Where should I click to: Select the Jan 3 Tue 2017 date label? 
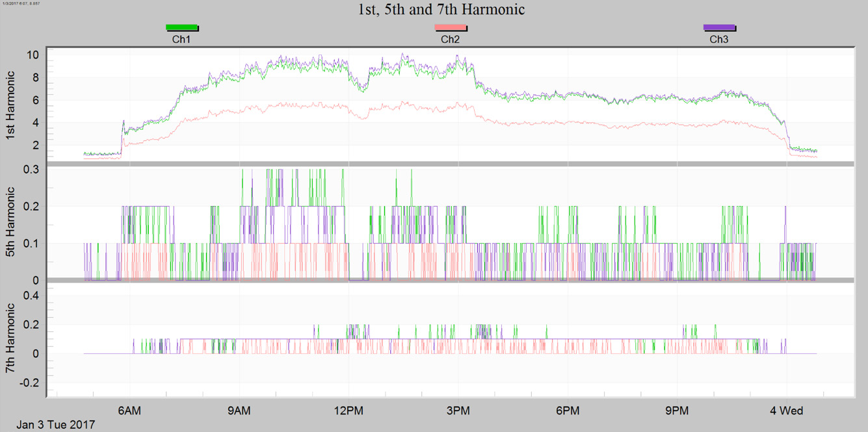[x=54, y=424]
